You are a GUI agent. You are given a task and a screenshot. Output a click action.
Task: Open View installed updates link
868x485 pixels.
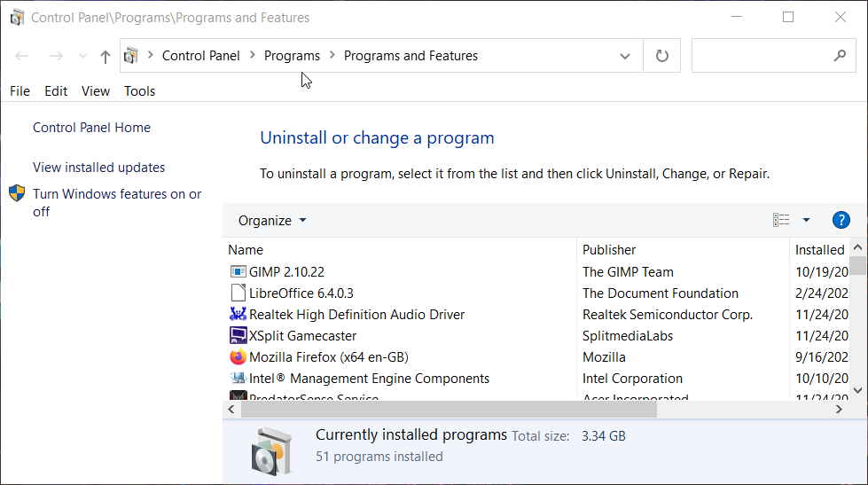[x=98, y=168]
